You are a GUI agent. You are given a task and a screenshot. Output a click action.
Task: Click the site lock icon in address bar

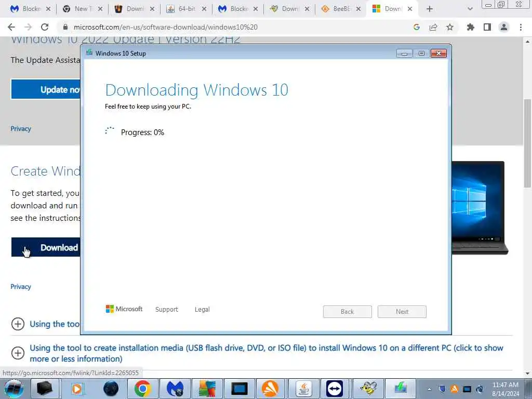65,27
